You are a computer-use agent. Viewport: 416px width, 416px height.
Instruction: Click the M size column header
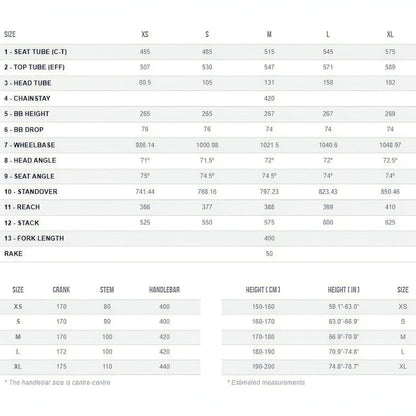point(269,34)
